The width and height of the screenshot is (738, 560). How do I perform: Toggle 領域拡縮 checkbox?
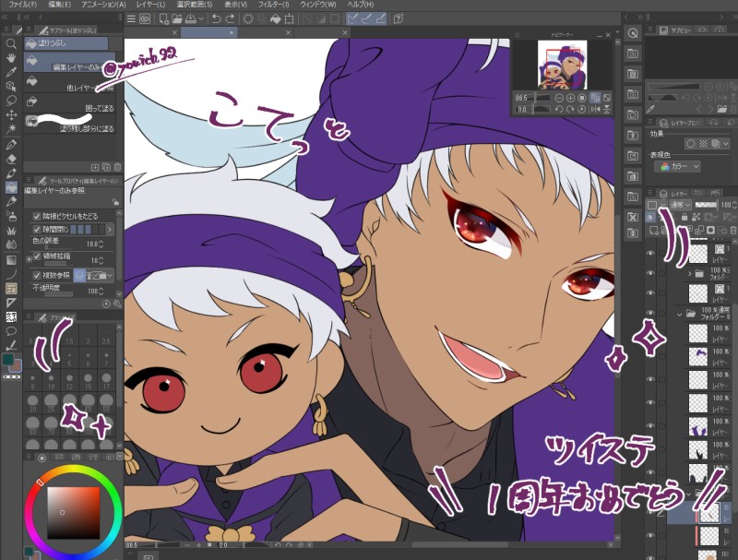click(x=37, y=256)
